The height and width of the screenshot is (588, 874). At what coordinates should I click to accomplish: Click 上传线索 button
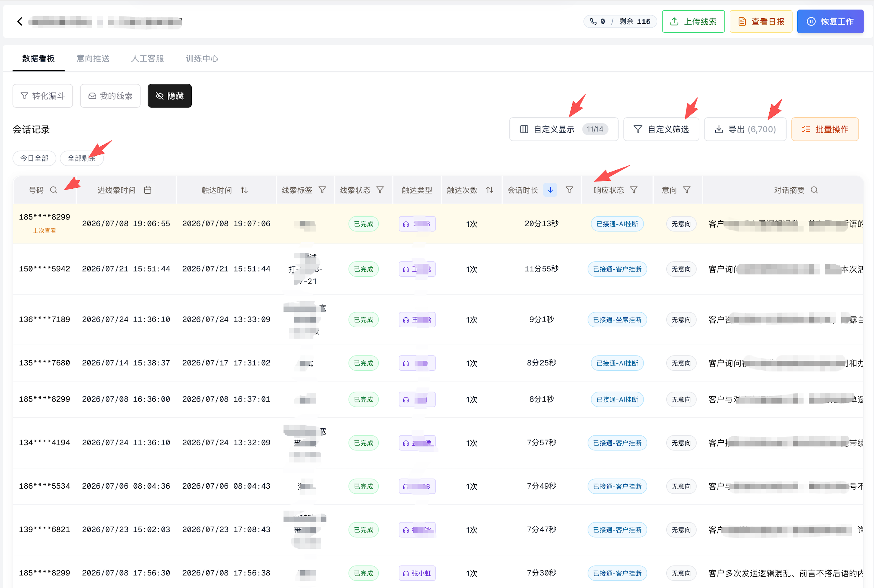(693, 21)
